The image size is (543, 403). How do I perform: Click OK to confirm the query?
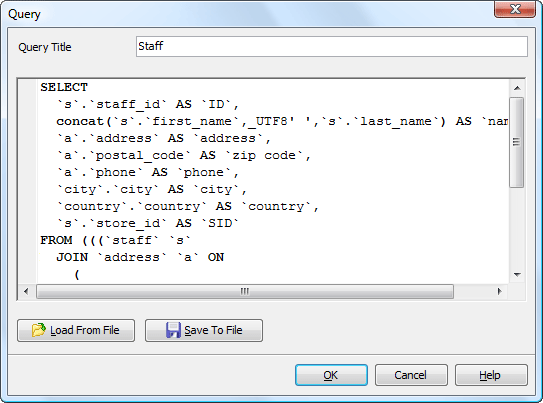point(331,375)
